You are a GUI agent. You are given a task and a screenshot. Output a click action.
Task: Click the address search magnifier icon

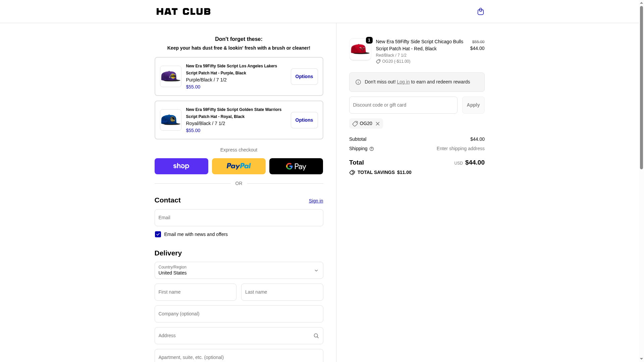click(316, 336)
